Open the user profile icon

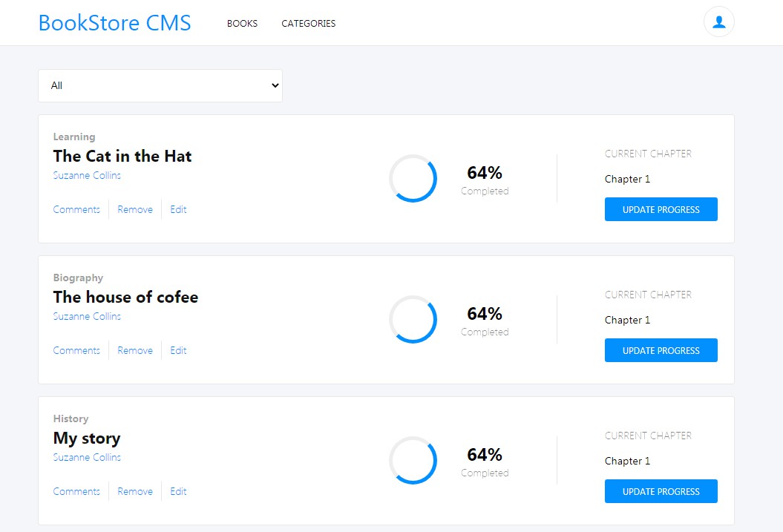coord(718,22)
